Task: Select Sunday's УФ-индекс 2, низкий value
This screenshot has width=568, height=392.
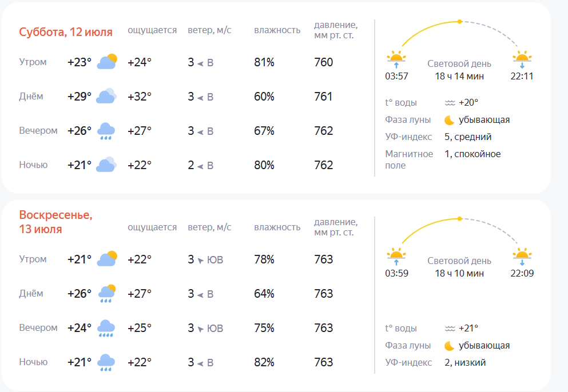Action: [465, 362]
